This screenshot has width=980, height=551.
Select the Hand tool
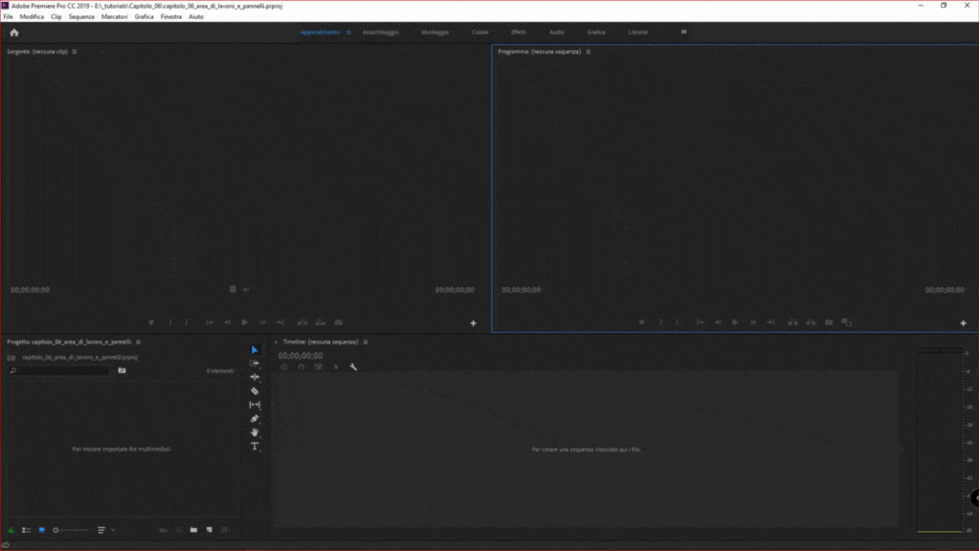255,431
